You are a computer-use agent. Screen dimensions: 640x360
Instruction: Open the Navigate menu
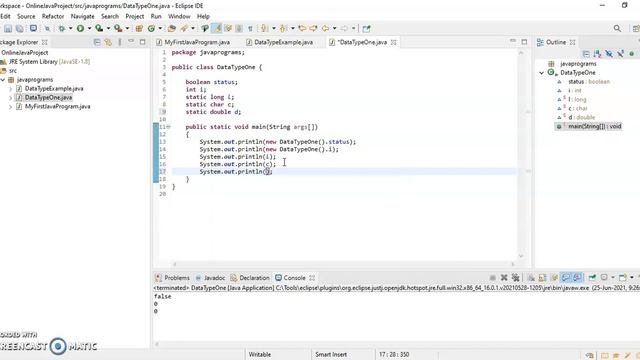coord(82,16)
